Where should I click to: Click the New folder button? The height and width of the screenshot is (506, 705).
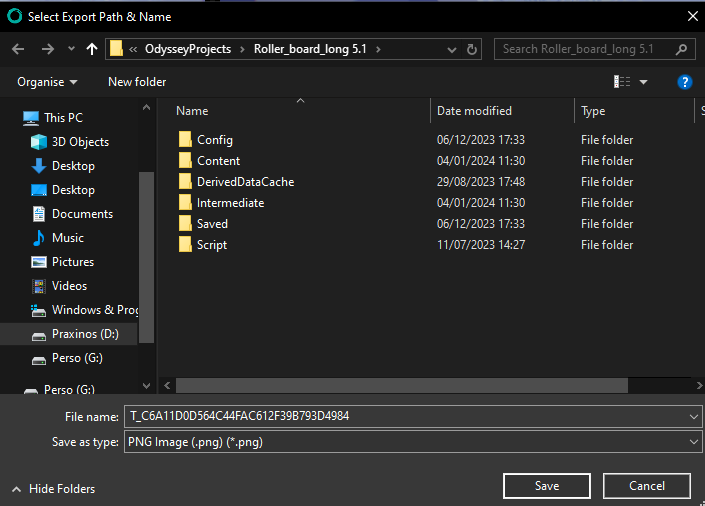click(x=137, y=82)
